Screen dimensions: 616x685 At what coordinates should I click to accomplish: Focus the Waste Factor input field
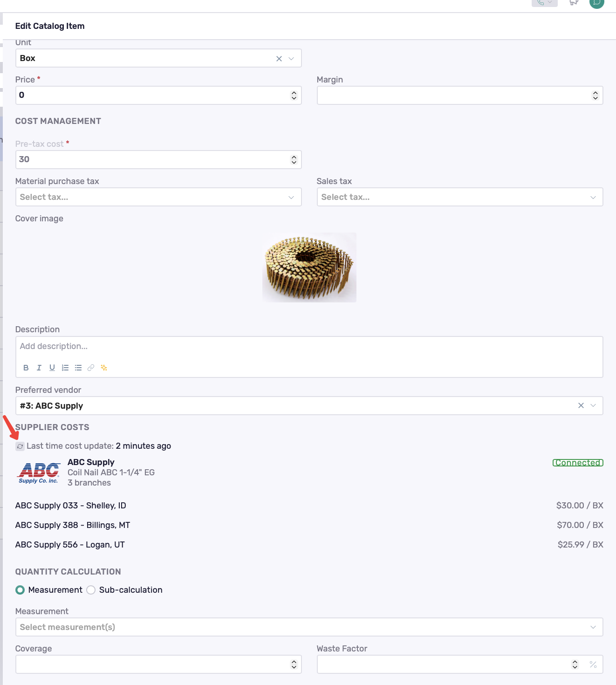[460, 664]
